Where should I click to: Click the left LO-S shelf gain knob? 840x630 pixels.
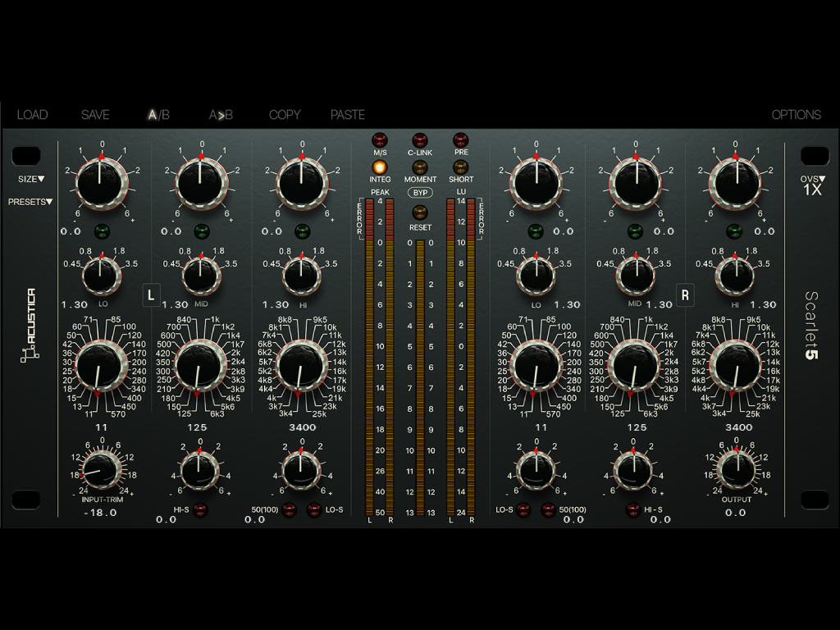(x=302, y=471)
